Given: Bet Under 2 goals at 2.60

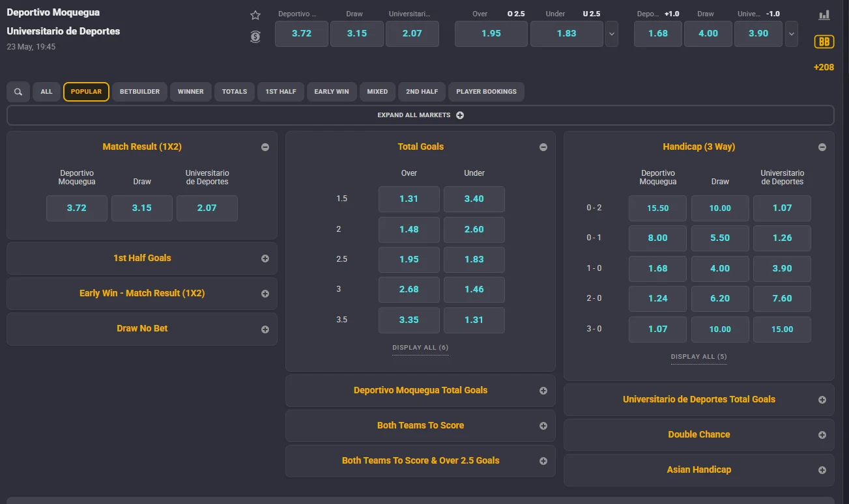Looking at the screenshot, I should (x=474, y=230).
